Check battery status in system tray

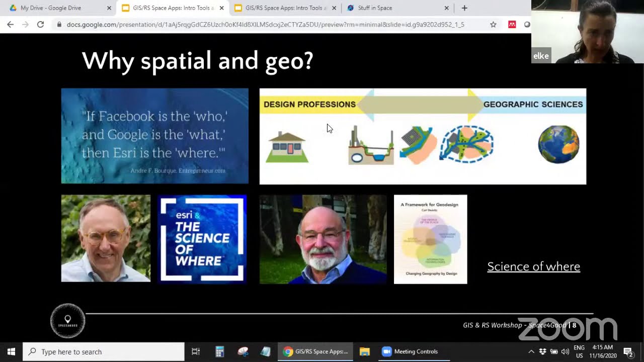point(554,351)
